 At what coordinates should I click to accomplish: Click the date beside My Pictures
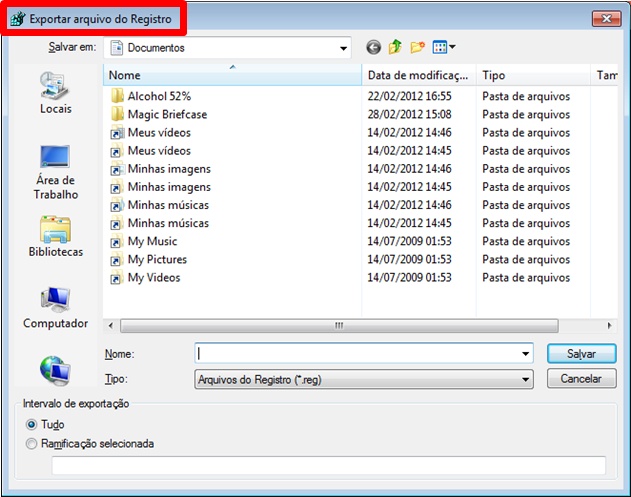[x=410, y=260]
